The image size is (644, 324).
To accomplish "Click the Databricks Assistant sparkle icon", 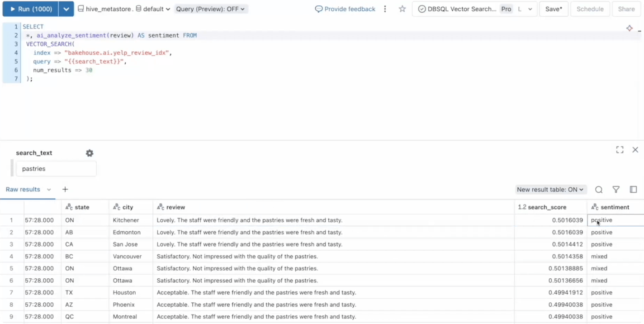I will point(629,29).
